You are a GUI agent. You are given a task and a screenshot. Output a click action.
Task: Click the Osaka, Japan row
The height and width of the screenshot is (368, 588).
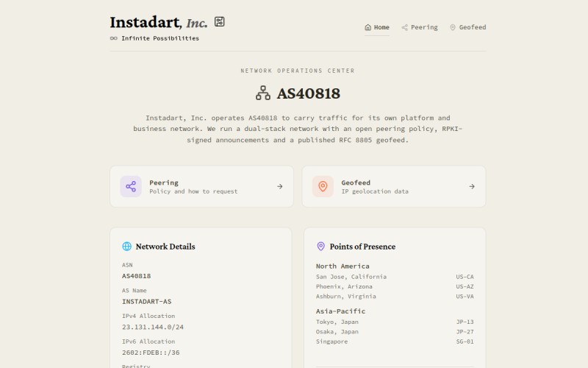[395, 332]
